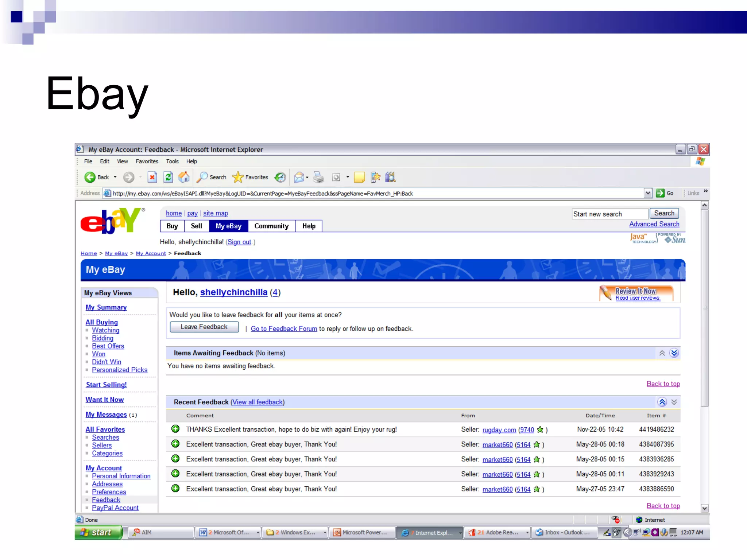747x560 pixels.
Task: Click the Review It Now banner
Action: pos(637,294)
